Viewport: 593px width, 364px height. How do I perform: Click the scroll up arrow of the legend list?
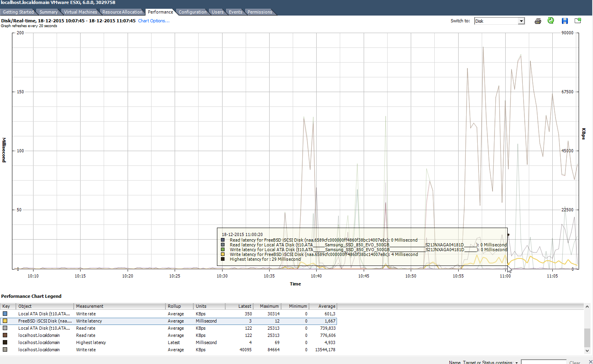(587, 307)
